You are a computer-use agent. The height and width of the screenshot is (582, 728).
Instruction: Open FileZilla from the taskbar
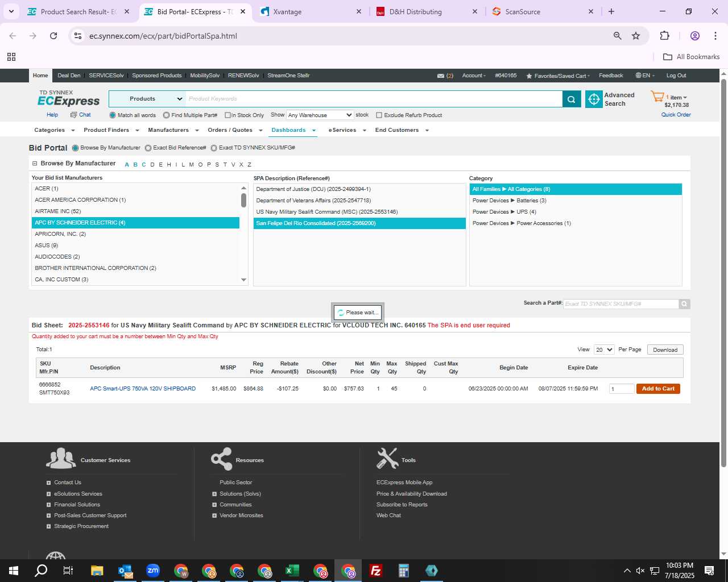376,571
